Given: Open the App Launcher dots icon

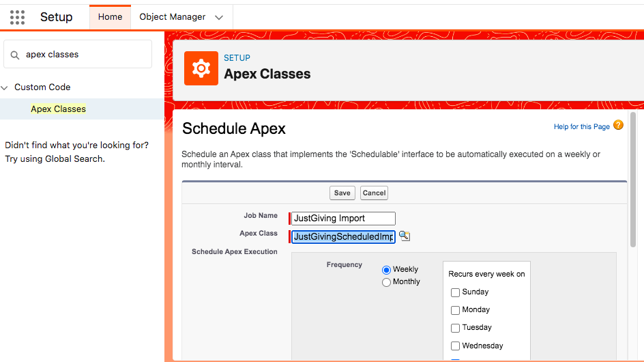Looking at the screenshot, I should click(x=17, y=17).
